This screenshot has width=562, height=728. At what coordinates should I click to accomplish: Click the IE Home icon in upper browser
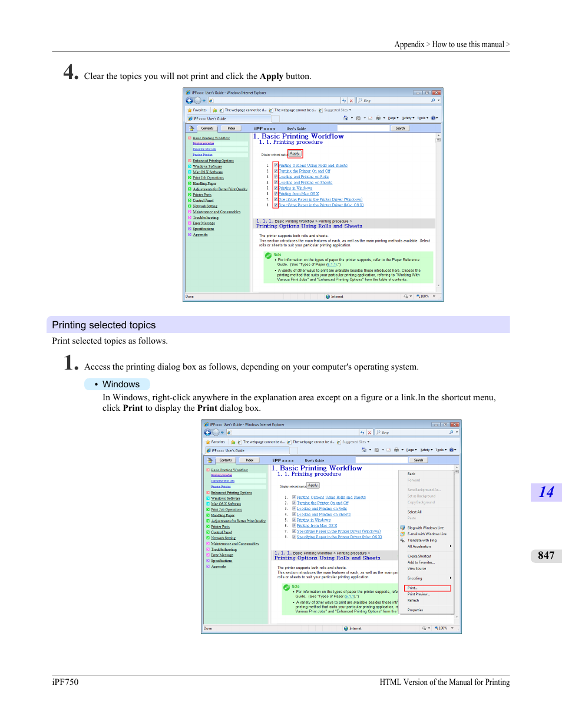point(346,118)
